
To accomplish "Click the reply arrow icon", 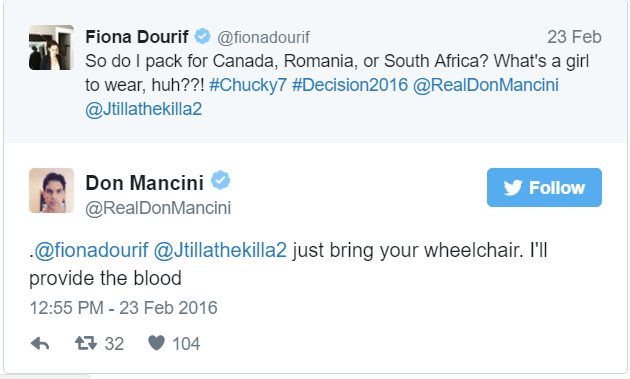I will 40,344.
